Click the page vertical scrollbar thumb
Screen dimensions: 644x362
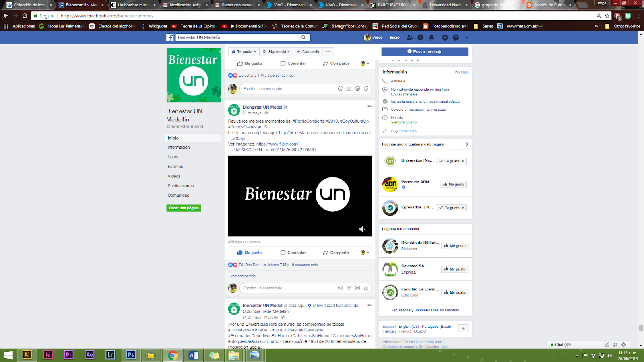(x=641, y=328)
